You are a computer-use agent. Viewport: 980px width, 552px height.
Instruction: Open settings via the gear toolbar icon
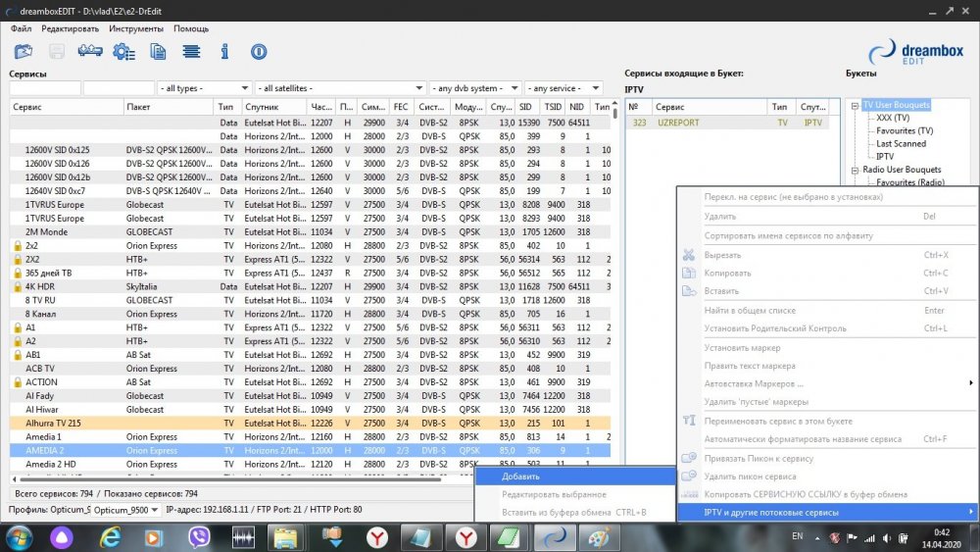[123, 52]
